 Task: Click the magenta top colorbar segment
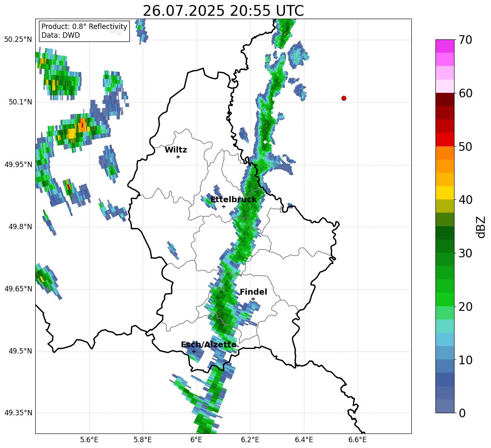(x=445, y=46)
